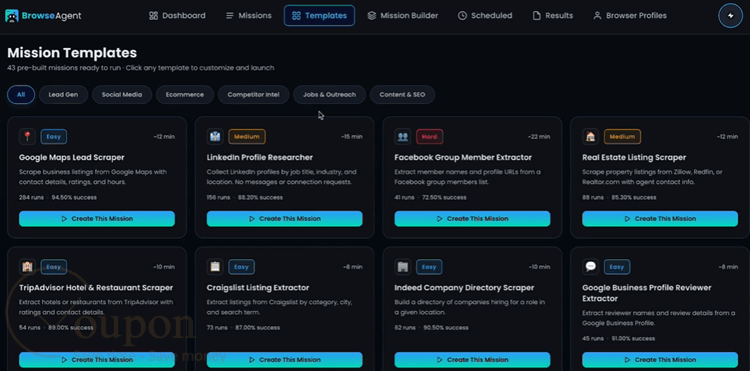The height and width of the screenshot is (371, 750).
Task: Open the Results tab
Action: coord(553,16)
